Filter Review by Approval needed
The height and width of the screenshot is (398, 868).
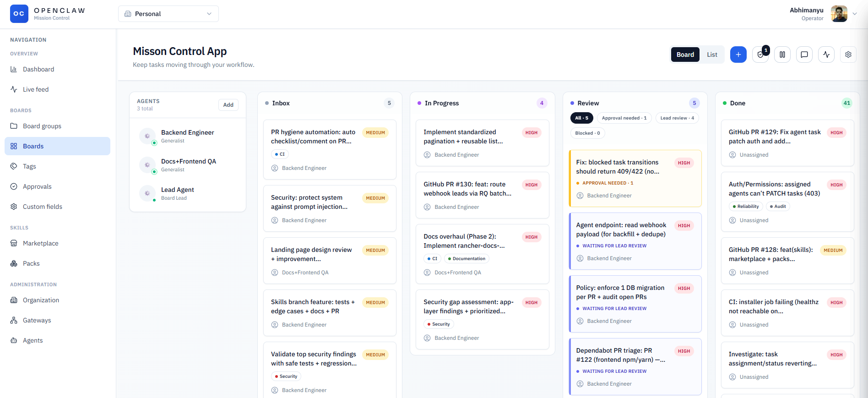click(624, 118)
